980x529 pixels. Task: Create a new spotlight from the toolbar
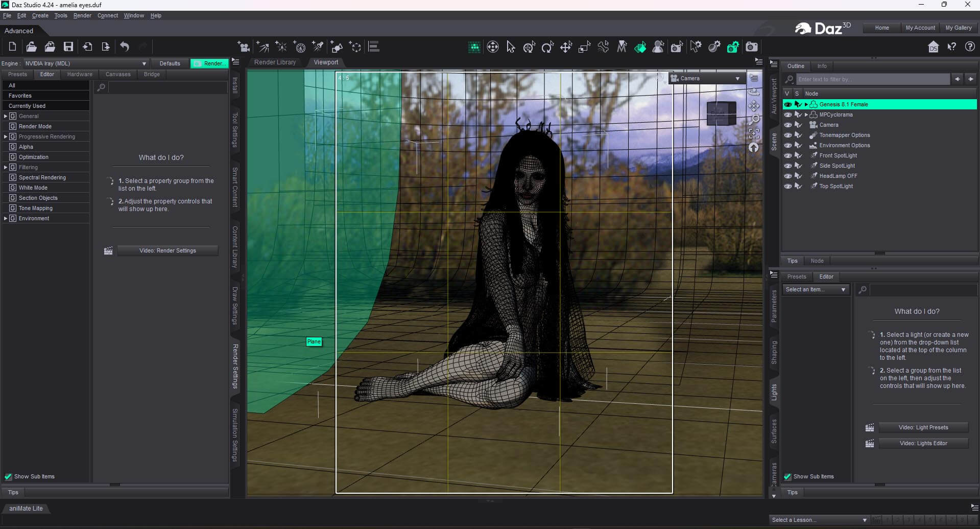pos(318,47)
